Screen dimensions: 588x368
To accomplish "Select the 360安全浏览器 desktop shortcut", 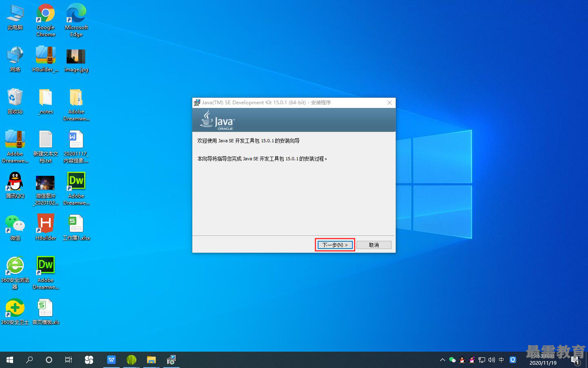I will [15, 273].
